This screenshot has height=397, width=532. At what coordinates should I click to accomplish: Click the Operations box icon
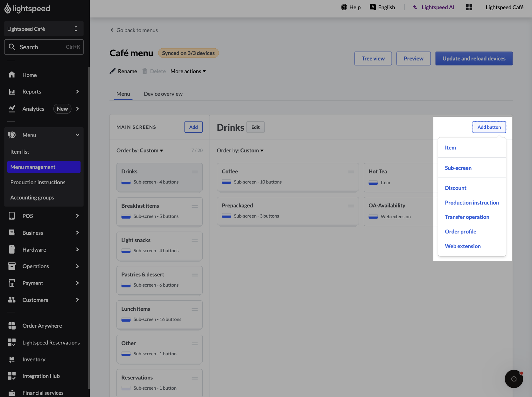pyautogui.click(x=12, y=266)
